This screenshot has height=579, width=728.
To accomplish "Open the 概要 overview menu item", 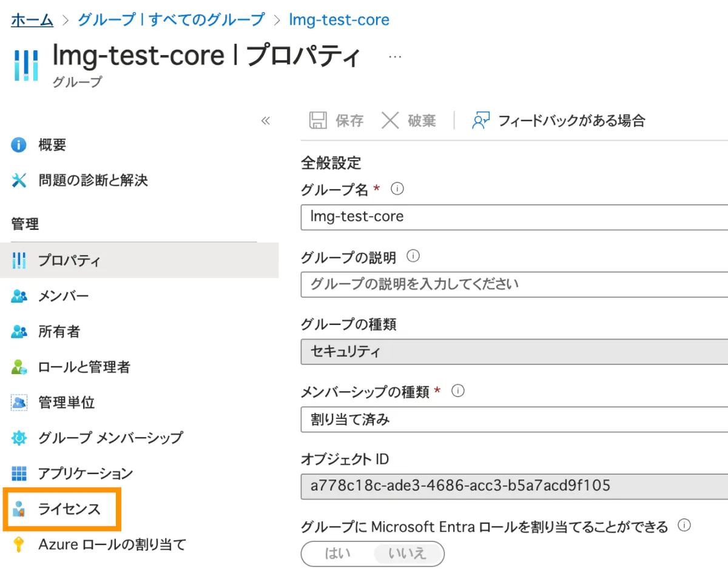I will point(52,145).
